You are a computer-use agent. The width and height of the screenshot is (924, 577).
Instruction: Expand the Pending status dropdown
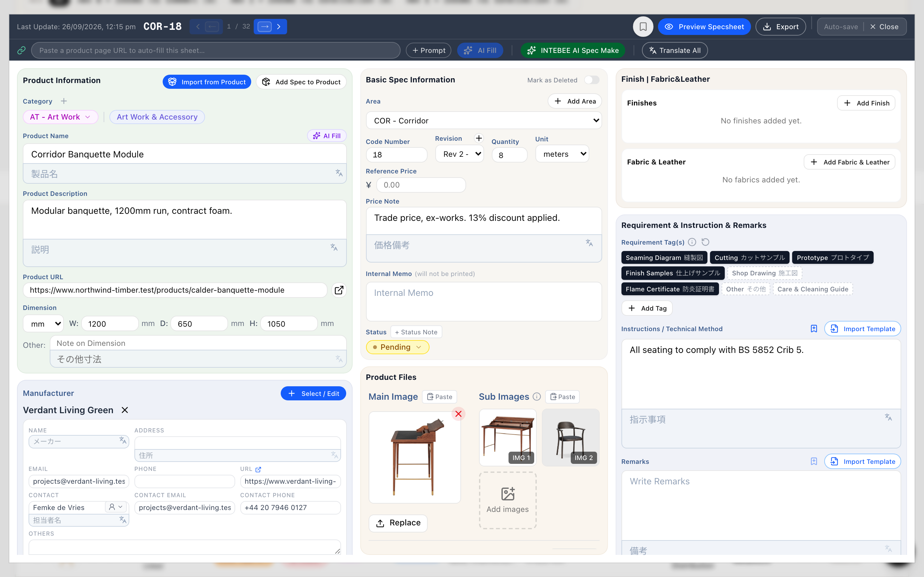(x=398, y=347)
